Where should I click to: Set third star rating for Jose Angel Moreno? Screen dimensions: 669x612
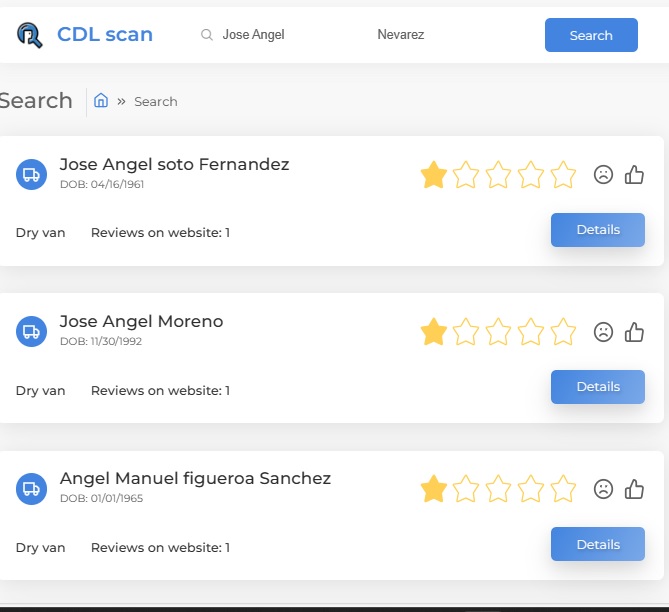coord(498,332)
